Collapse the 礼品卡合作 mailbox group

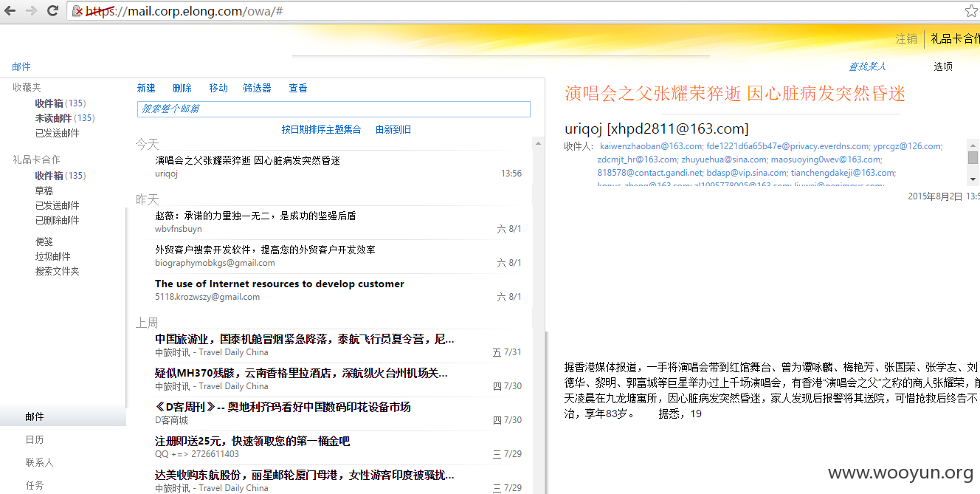point(36,159)
